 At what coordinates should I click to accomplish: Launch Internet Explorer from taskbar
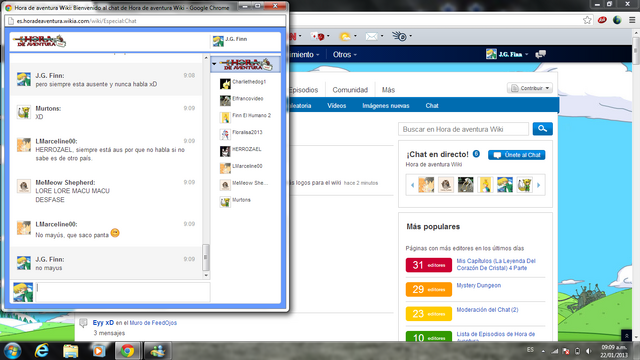[x=42, y=351]
